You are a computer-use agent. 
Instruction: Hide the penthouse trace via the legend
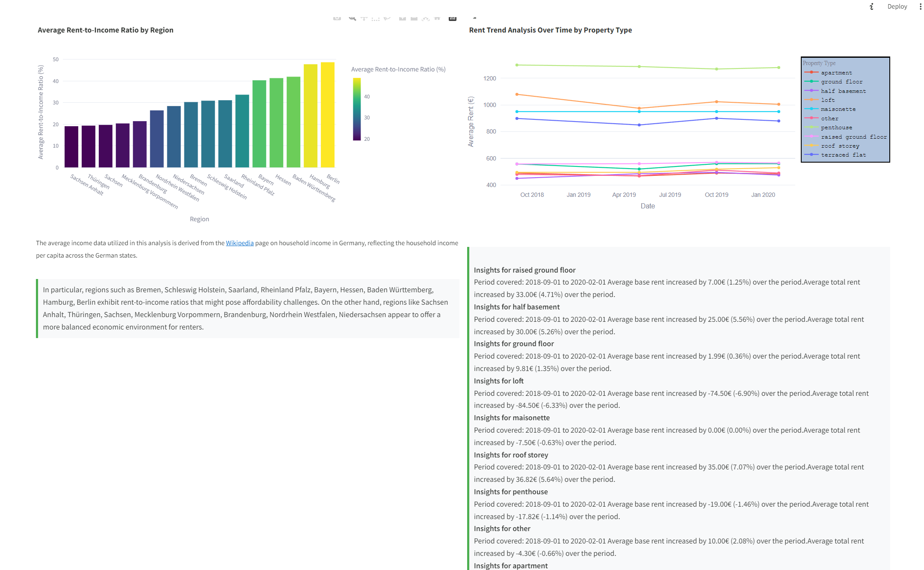pos(836,128)
